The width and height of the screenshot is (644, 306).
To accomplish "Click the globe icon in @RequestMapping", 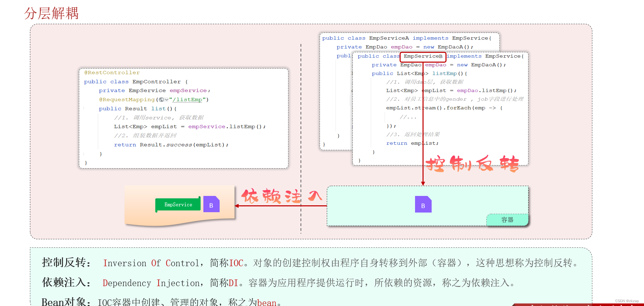I will coord(161,100).
